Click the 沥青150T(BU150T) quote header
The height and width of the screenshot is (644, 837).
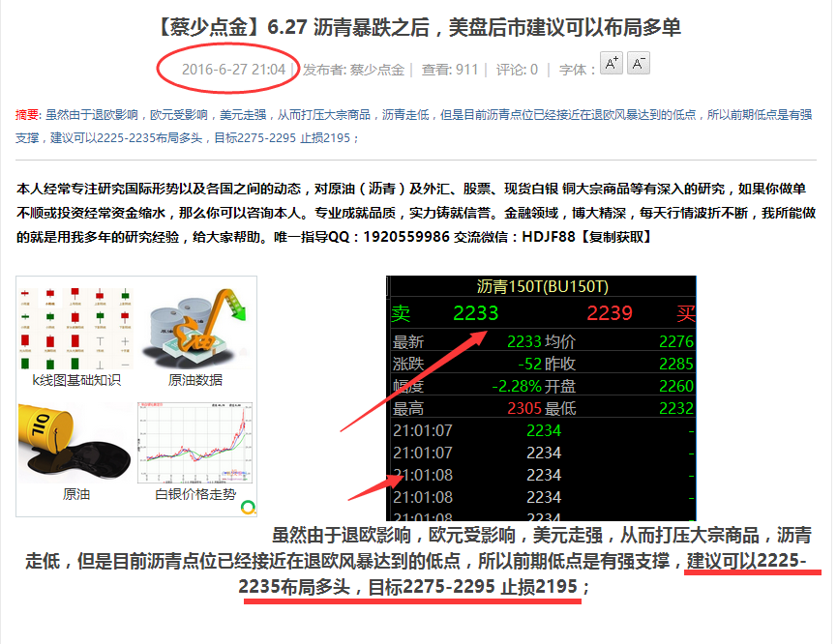click(542, 286)
